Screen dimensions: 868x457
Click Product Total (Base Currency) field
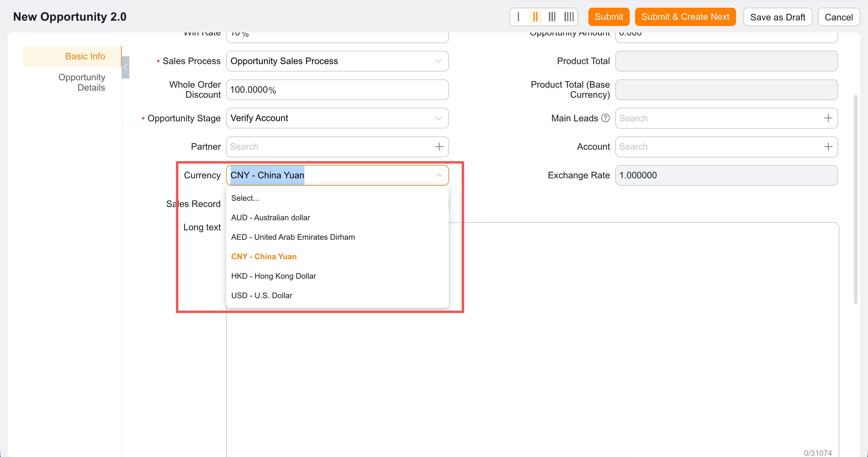click(x=727, y=90)
